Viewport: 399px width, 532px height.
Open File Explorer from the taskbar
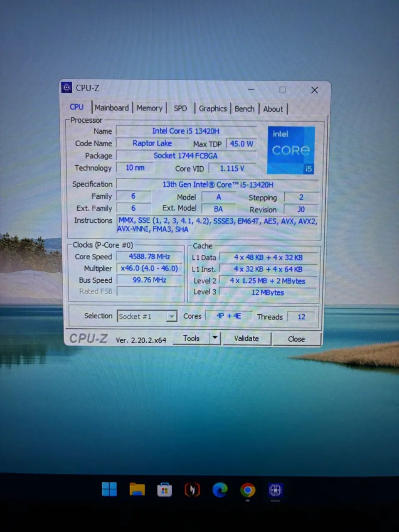click(x=137, y=490)
